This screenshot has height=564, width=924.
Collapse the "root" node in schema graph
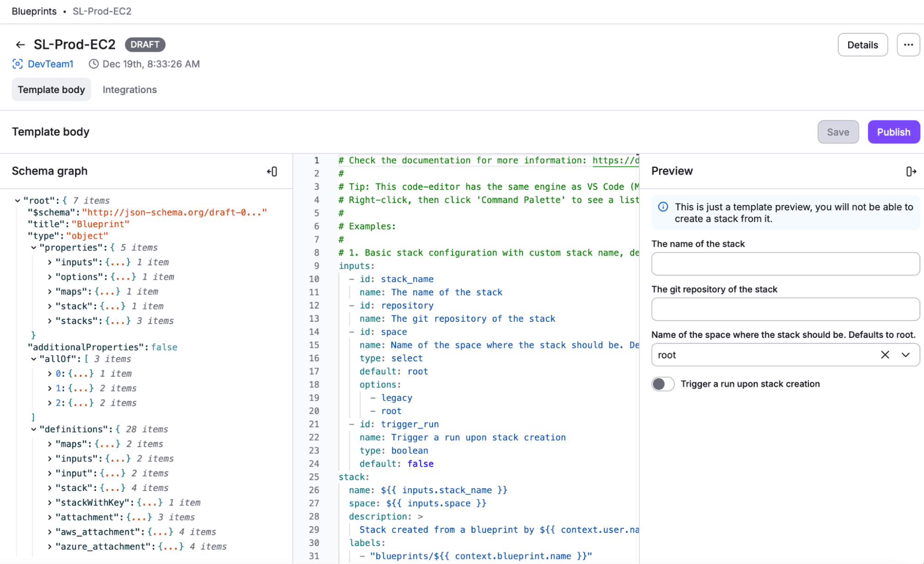[17, 201]
